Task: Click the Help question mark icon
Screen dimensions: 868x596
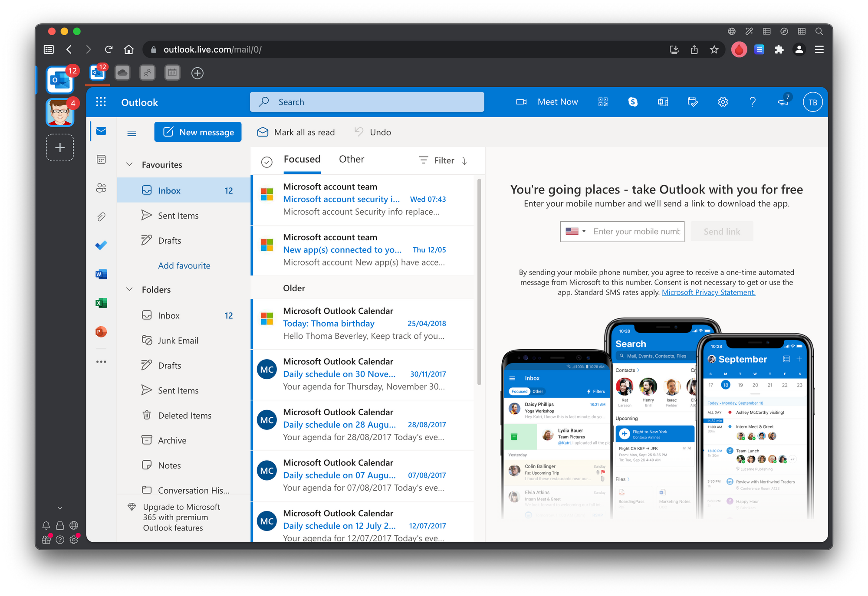Action: pyautogui.click(x=753, y=102)
